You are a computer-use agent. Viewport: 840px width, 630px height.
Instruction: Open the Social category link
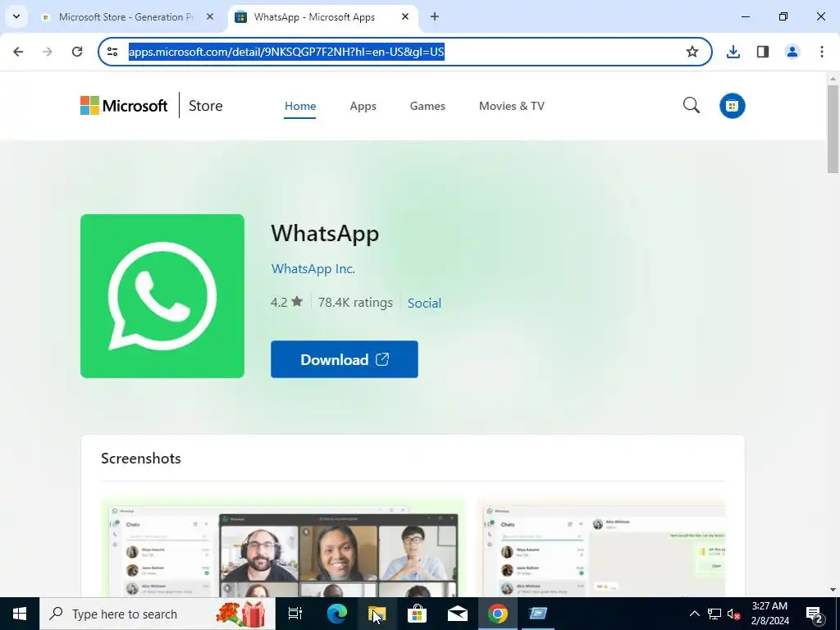[x=424, y=303]
